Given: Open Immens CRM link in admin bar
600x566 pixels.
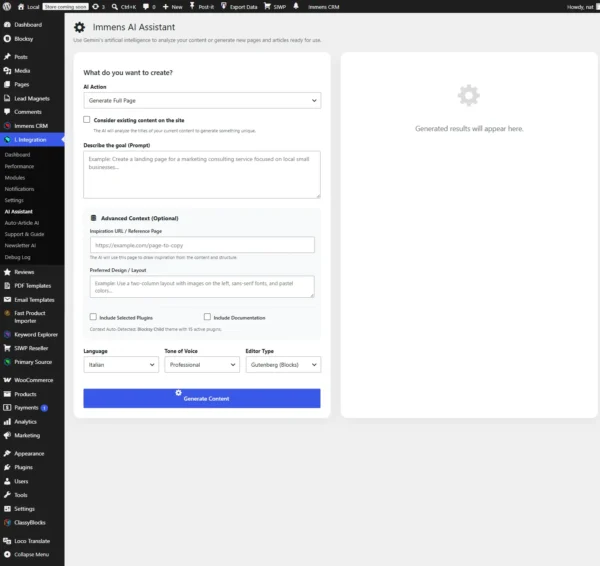Looking at the screenshot, I should (323, 7).
